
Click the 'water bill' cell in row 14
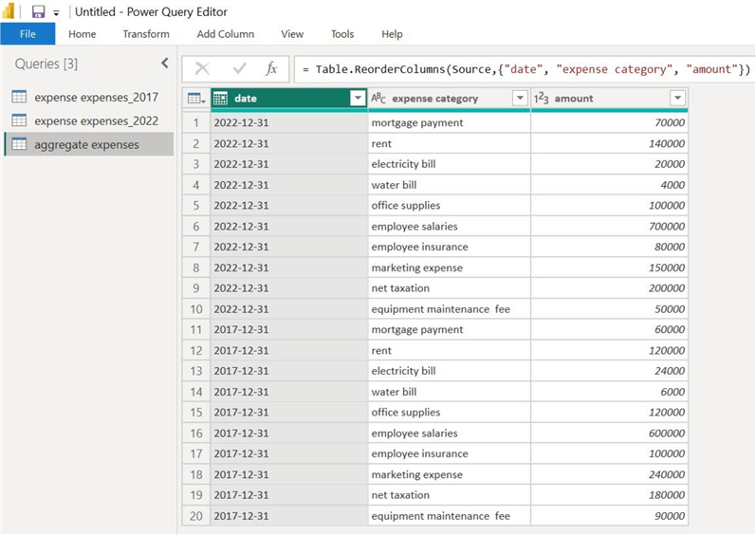coord(449,392)
